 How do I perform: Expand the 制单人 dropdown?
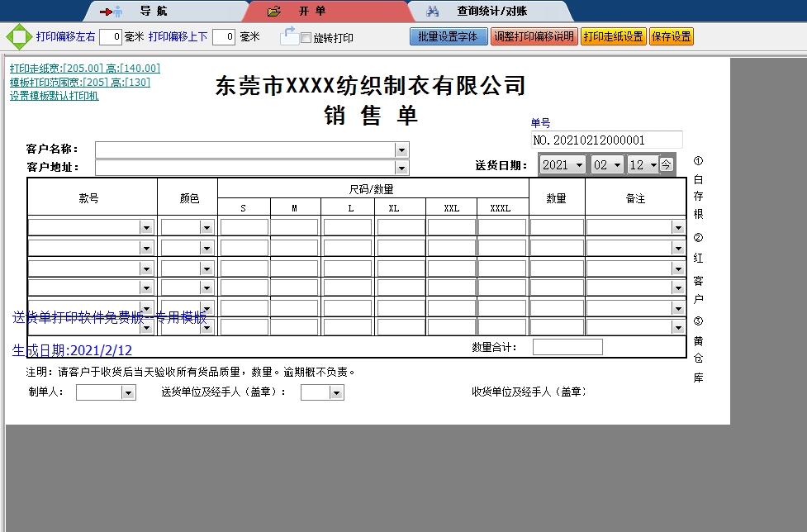tap(128, 393)
